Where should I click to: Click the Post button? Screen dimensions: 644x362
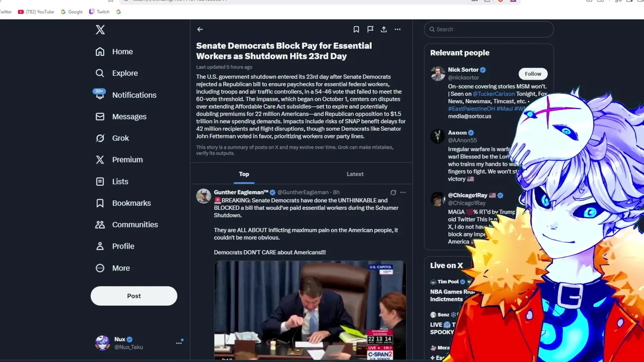point(134,296)
